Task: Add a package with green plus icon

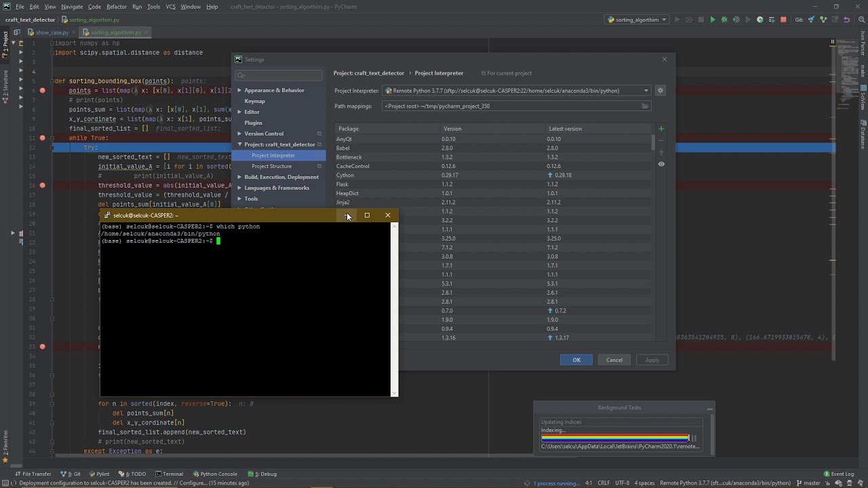Action: point(661,129)
